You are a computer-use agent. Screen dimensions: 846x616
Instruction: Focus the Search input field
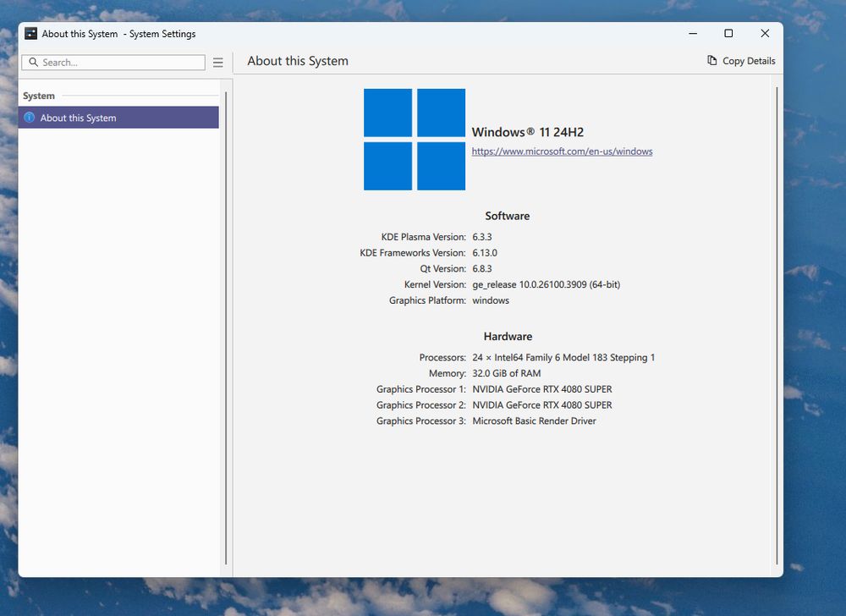pos(113,63)
